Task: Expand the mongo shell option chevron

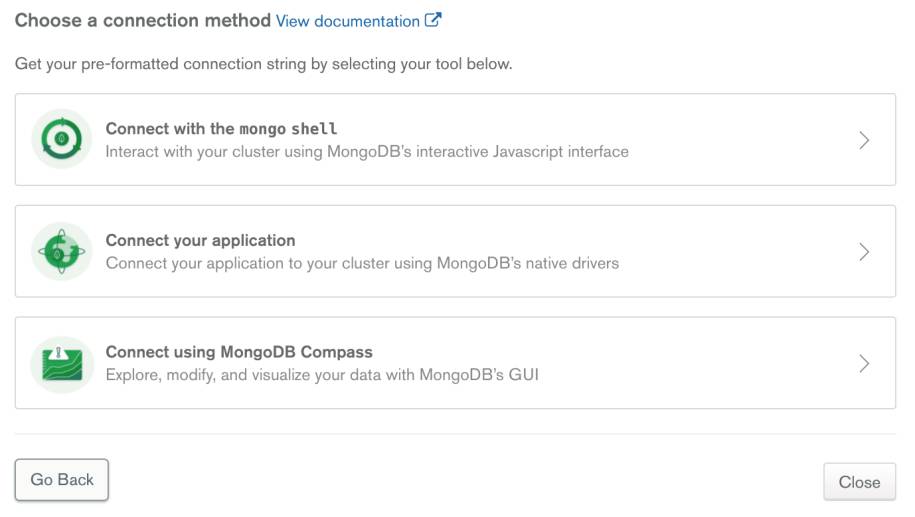Action: point(864,140)
